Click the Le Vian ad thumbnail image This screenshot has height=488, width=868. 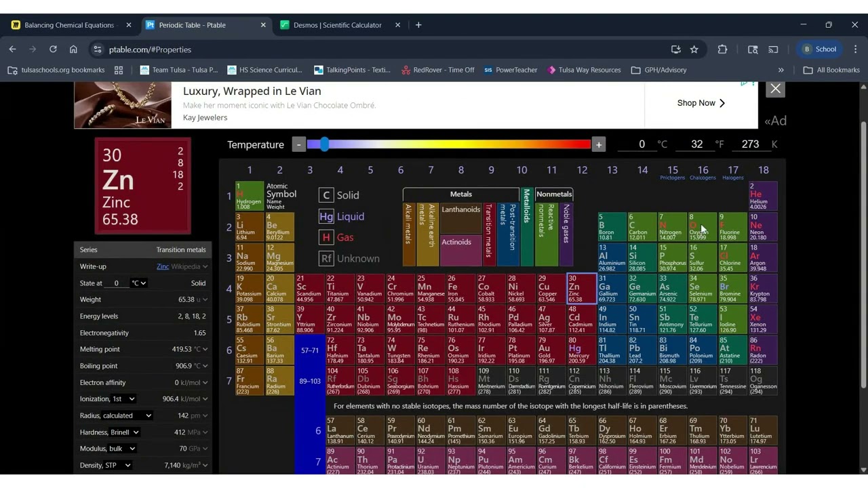123,105
